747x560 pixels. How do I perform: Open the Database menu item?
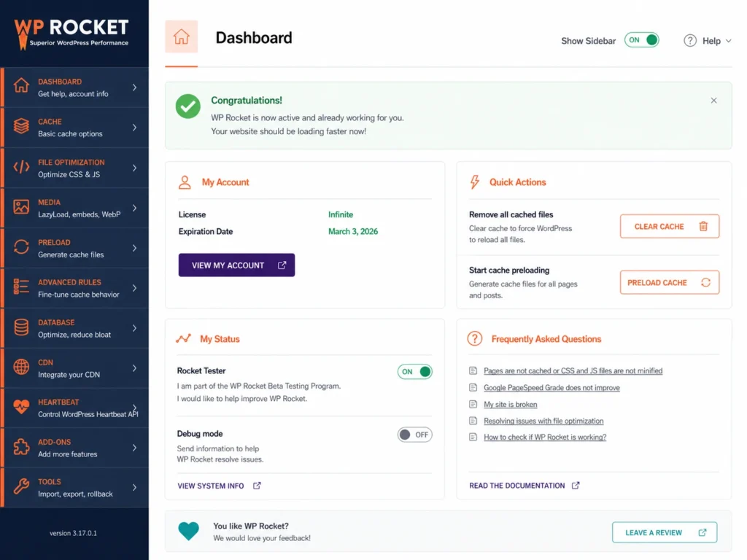[x=75, y=328]
